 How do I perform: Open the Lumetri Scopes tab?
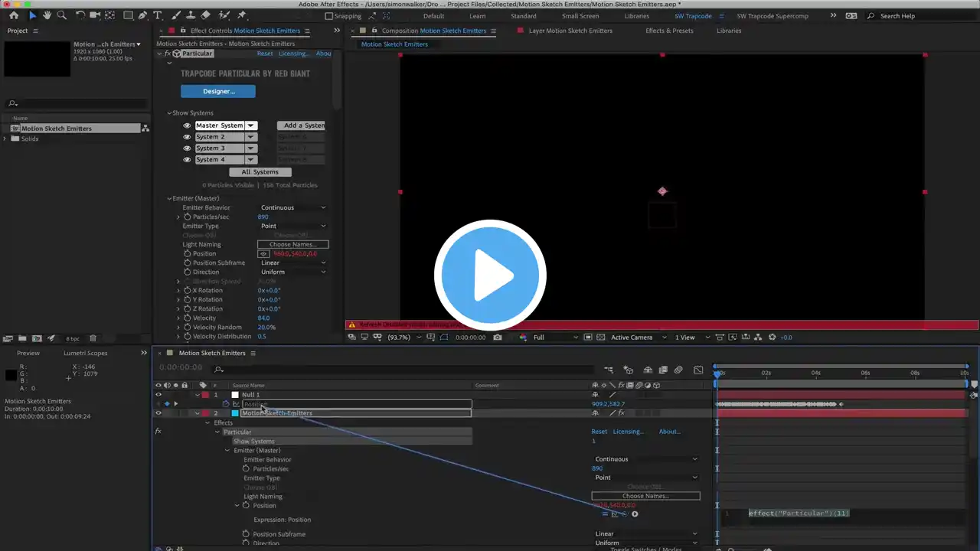coord(86,354)
